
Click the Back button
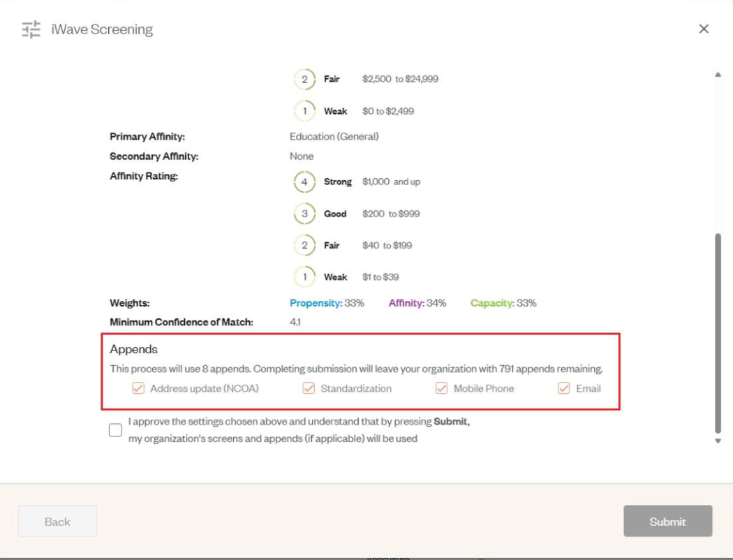coord(57,521)
